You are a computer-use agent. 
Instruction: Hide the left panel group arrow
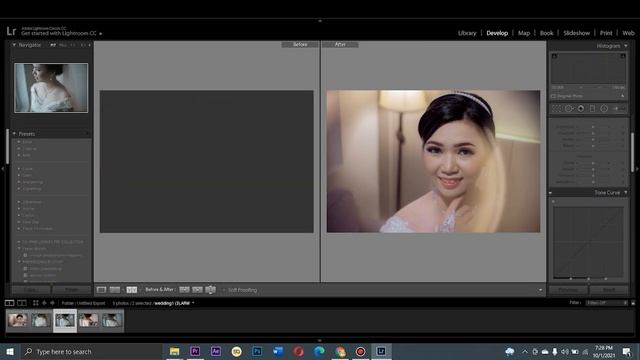pos(3,168)
